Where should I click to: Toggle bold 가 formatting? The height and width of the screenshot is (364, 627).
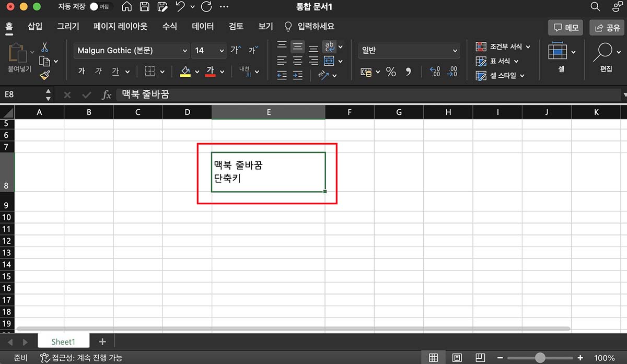[x=81, y=72]
